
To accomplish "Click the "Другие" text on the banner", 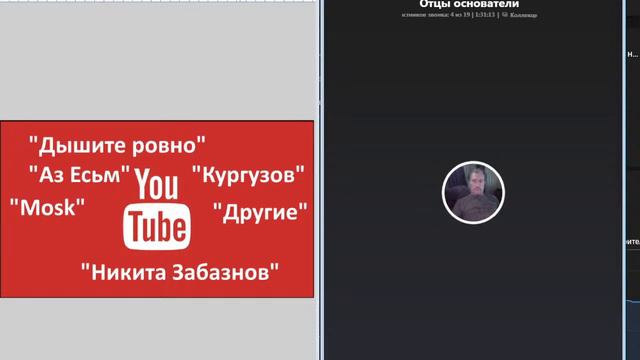I will (260, 212).
